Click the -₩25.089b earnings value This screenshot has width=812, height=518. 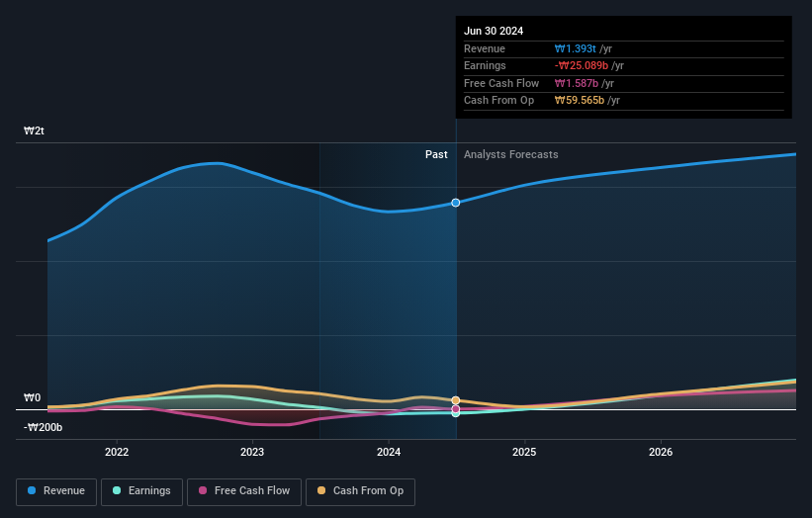pyautogui.click(x=581, y=65)
